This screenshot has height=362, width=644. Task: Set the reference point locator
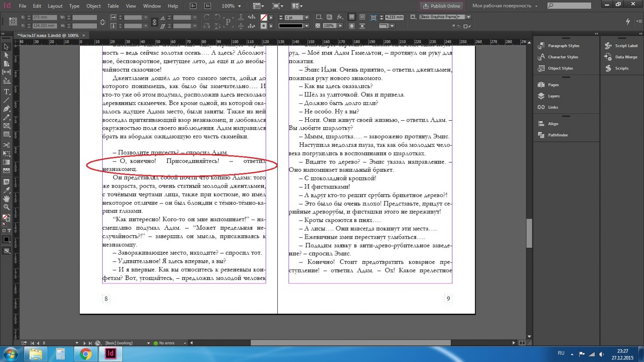tap(13, 21)
